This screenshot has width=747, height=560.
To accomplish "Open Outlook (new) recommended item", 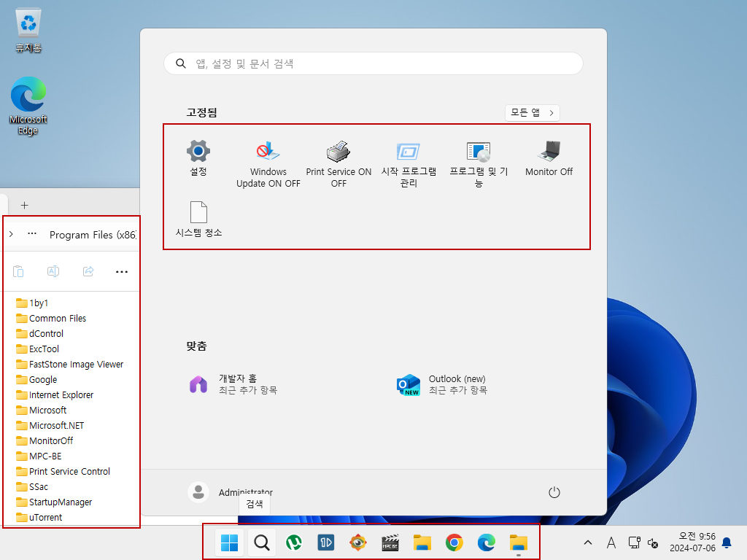I will pyautogui.click(x=442, y=384).
